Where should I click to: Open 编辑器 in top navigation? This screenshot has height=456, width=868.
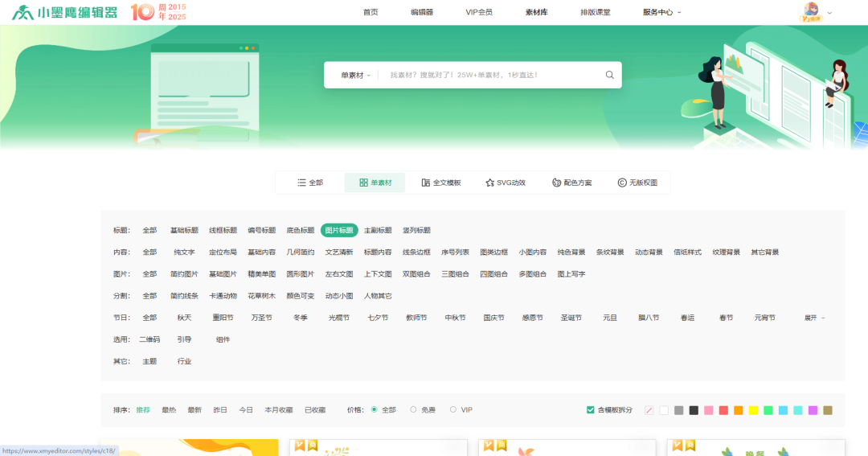coord(422,12)
